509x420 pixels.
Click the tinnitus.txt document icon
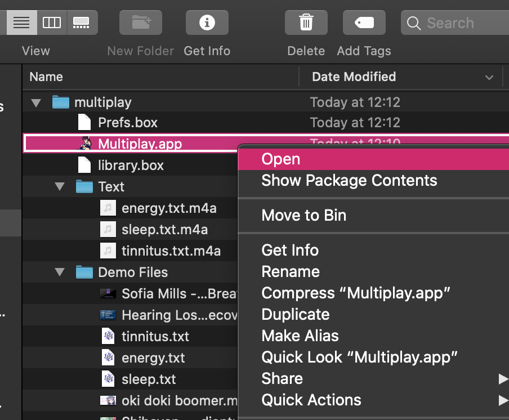pos(108,336)
